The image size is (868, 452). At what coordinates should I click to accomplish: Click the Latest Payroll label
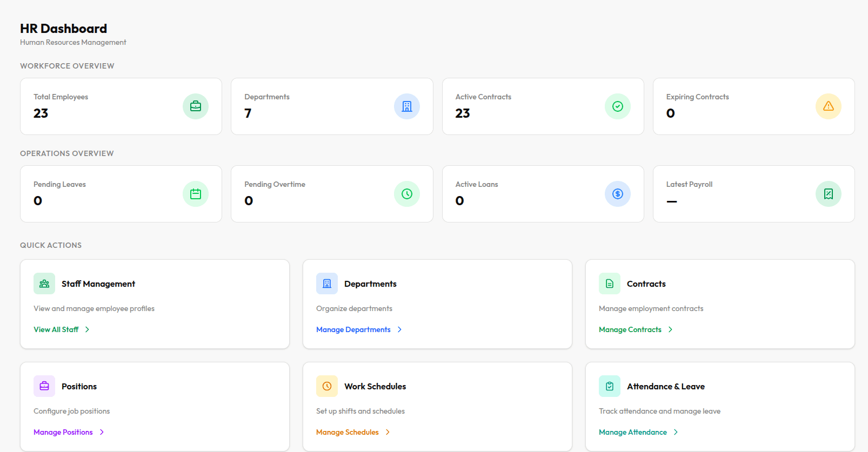689,184
